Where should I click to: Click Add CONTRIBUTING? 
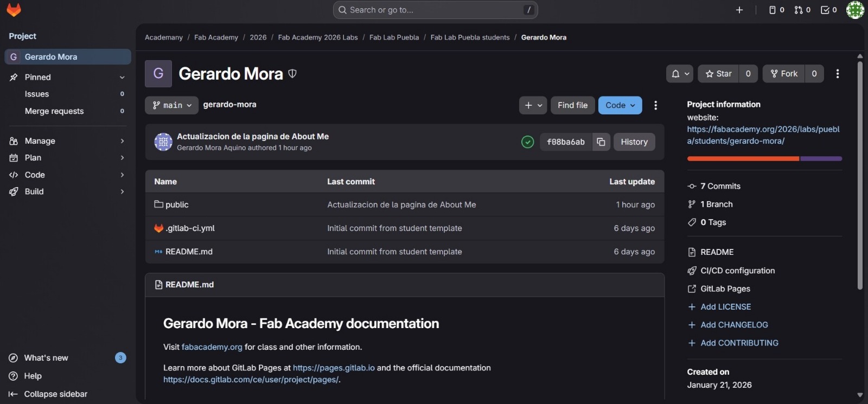click(739, 343)
